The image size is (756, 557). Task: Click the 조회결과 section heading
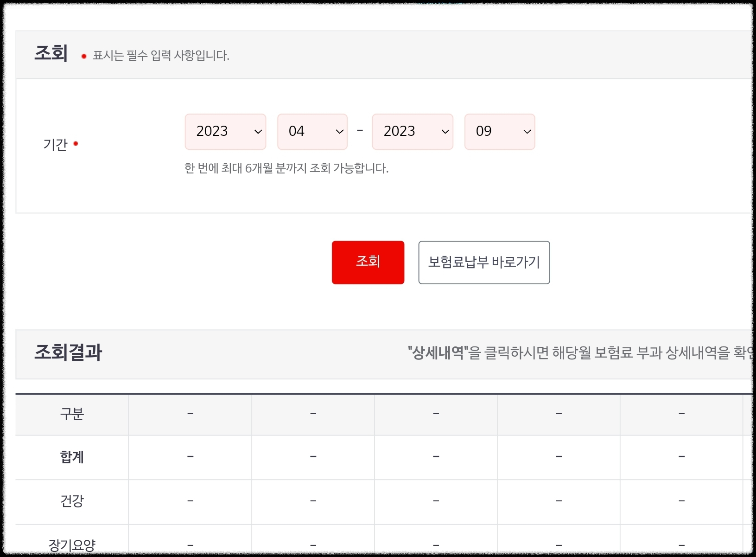(68, 352)
